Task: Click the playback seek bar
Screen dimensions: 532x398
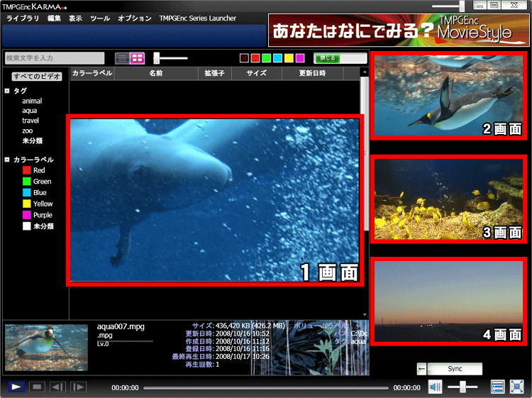Action: (x=266, y=387)
